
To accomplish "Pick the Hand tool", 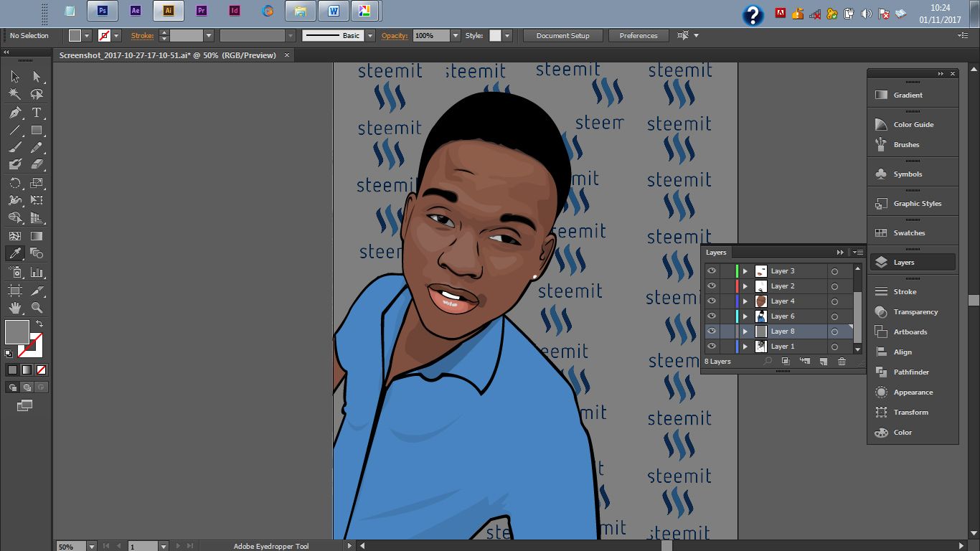I will pos(15,308).
